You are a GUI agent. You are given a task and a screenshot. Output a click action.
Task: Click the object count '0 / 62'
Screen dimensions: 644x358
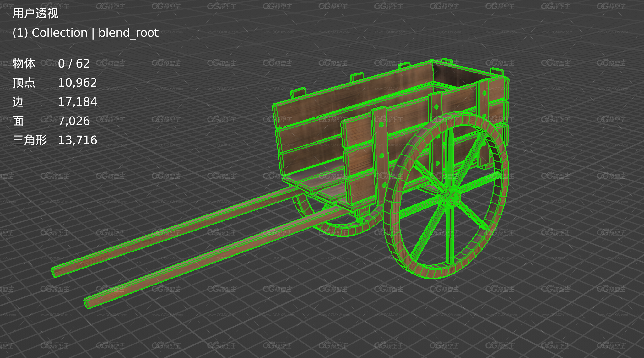pyautogui.click(x=74, y=64)
